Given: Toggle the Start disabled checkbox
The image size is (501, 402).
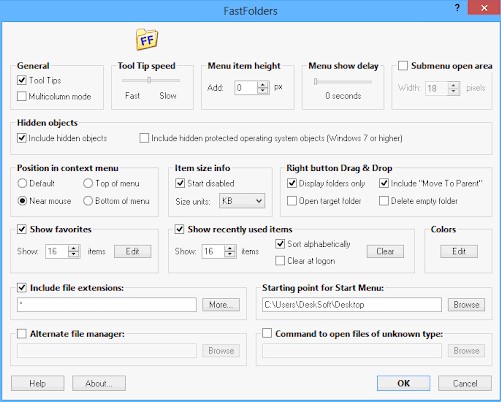Looking at the screenshot, I should pos(180,183).
